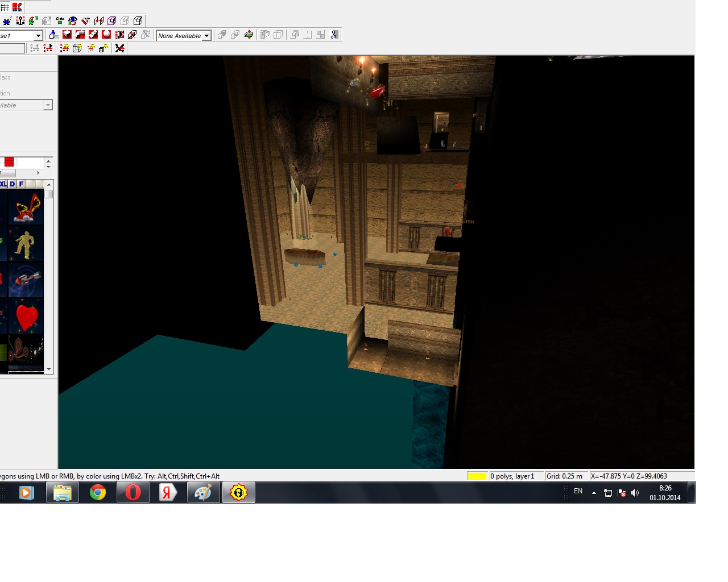Click the blue star toolbar icon
Viewport: 728px width, 582px height.
click(7, 21)
